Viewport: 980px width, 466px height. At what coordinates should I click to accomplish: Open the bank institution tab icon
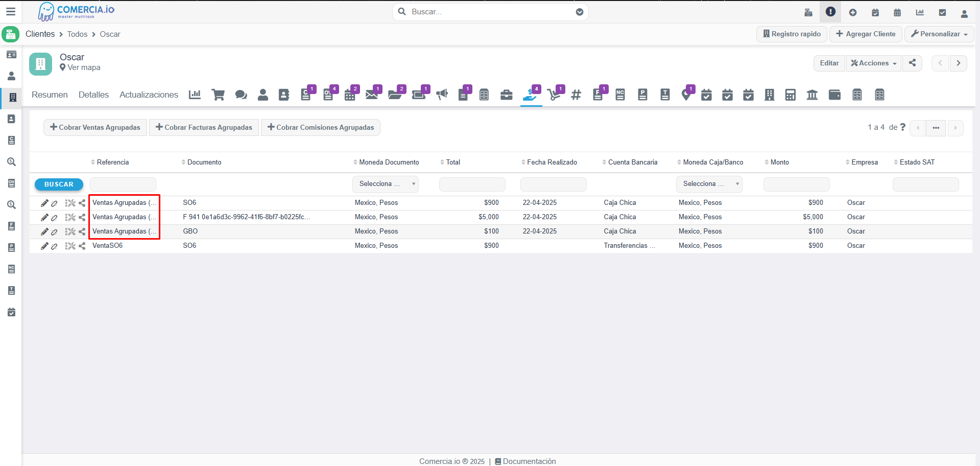[x=812, y=95]
